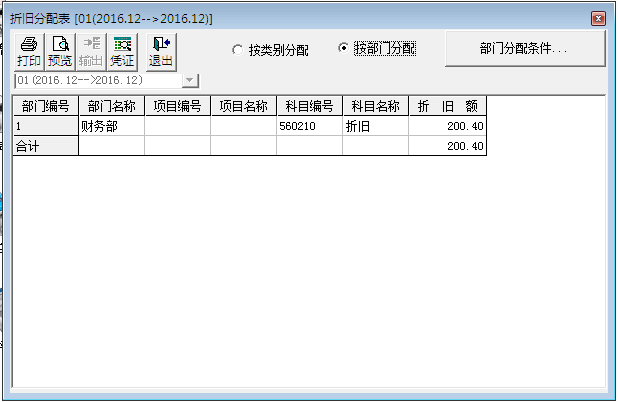This screenshot has width=618, height=402.
Task: Select the 按部门分配 radio button
Action: tap(344, 48)
